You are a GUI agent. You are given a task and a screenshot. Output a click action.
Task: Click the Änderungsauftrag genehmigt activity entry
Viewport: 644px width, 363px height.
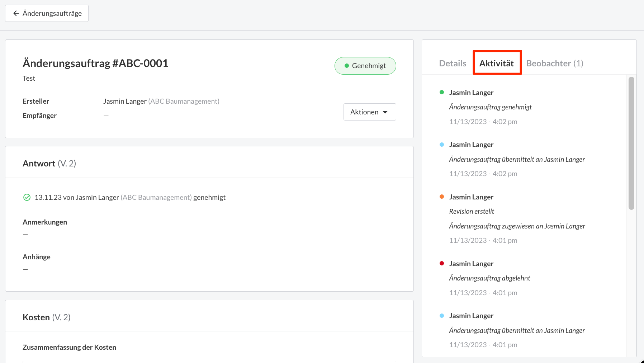pos(490,107)
